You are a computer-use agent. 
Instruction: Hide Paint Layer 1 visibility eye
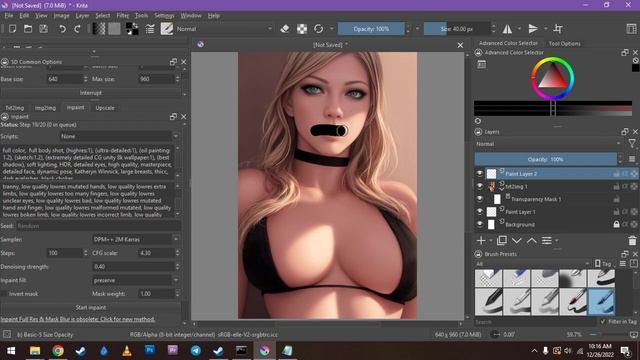[480, 212]
